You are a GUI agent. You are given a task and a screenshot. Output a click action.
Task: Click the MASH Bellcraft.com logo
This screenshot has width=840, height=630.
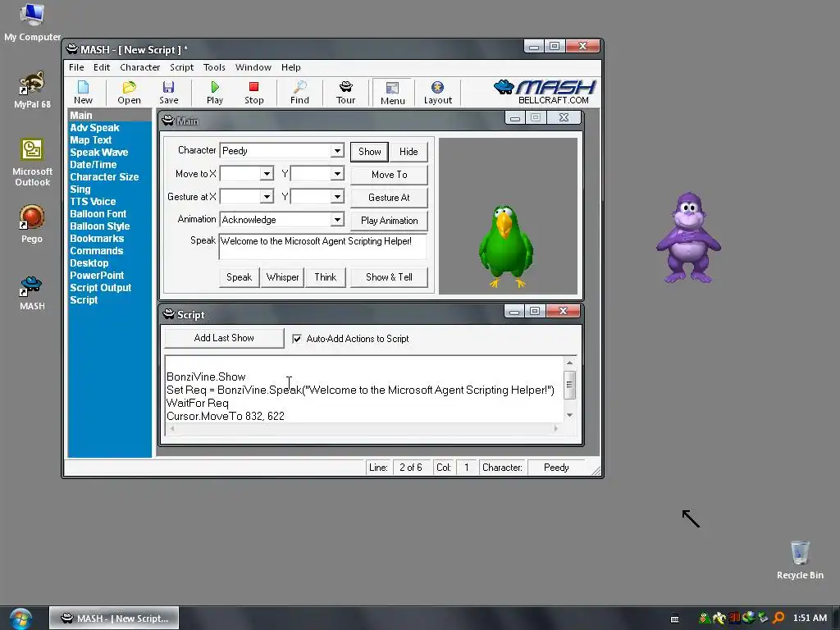point(546,92)
